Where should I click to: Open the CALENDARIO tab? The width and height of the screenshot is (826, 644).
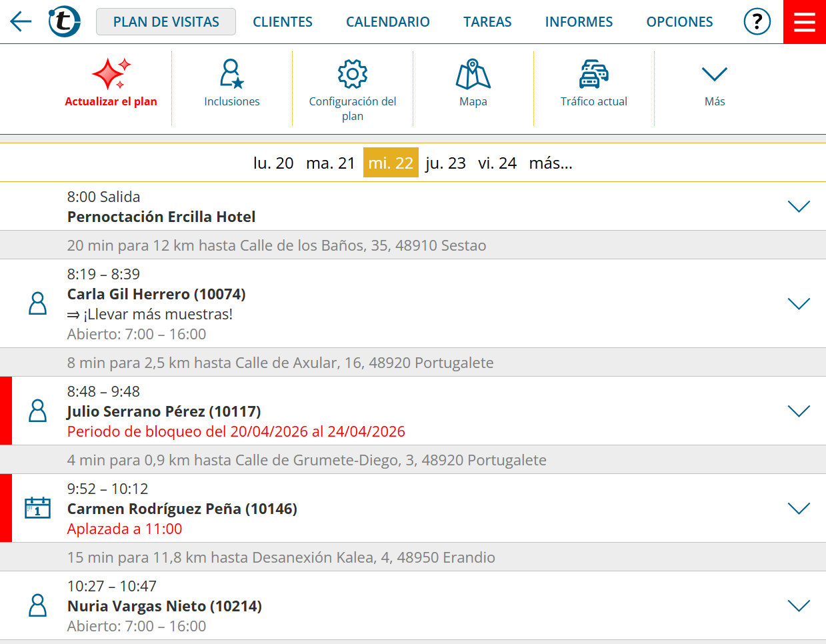(x=387, y=22)
